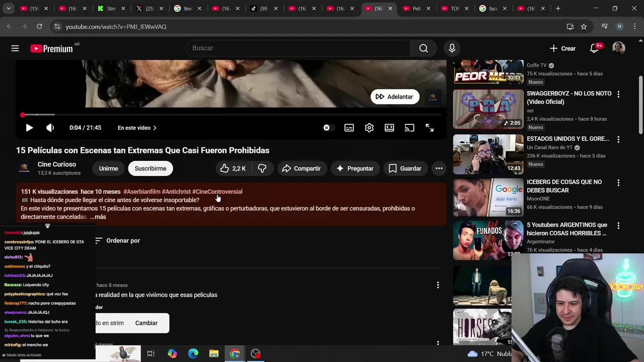Open the account avatar menu

(618, 48)
